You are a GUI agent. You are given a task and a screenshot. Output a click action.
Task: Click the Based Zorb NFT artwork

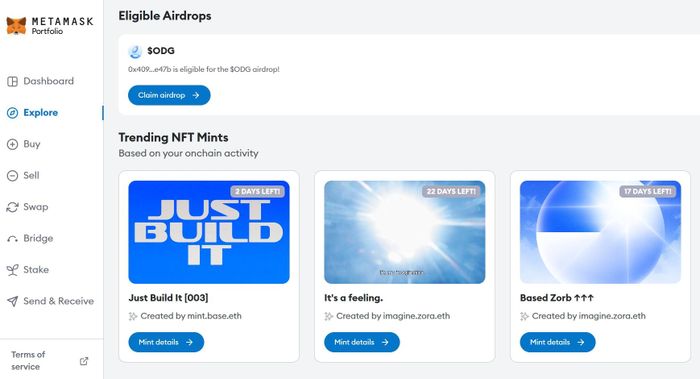pyautogui.click(x=600, y=232)
